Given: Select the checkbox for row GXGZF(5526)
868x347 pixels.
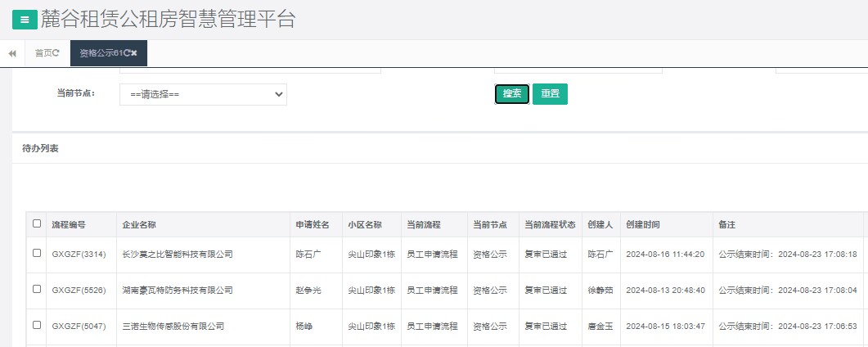Looking at the screenshot, I should pos(37,289).
